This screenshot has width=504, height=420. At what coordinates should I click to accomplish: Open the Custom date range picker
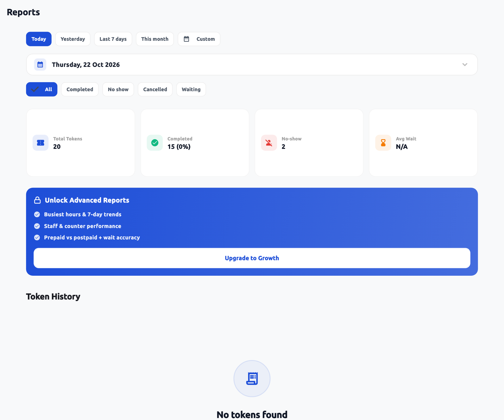click(x=199, y=39)
